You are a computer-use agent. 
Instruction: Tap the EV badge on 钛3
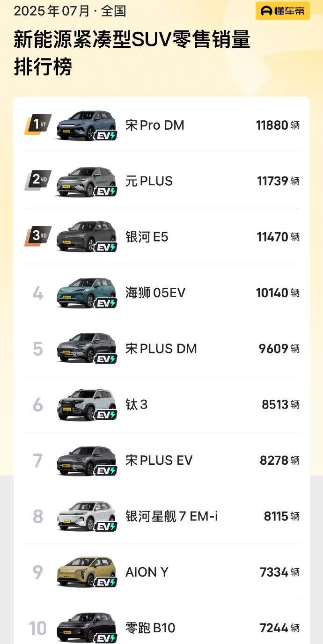(105, 415)
